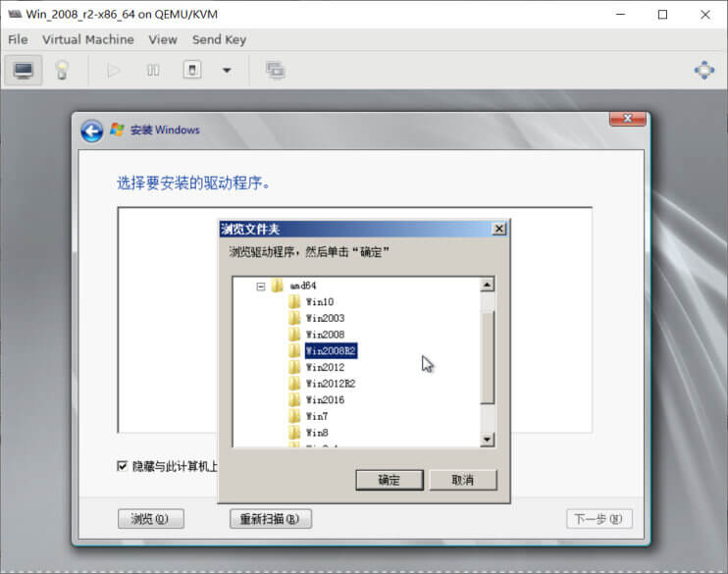Go back with the blue arrow button

pos(91,130)
